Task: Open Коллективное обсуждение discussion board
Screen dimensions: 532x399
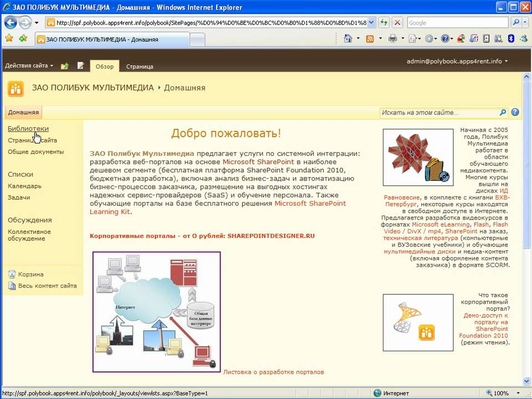Action: point(29,235)
